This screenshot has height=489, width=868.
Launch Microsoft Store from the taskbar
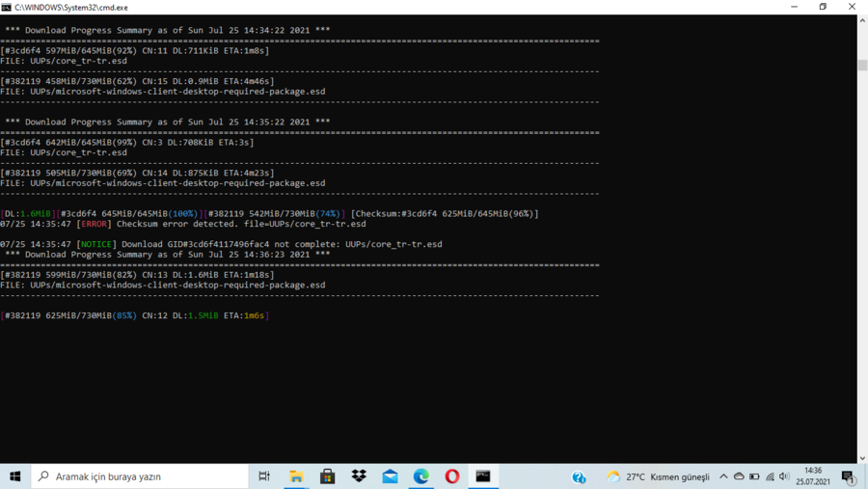click(327, 476)
